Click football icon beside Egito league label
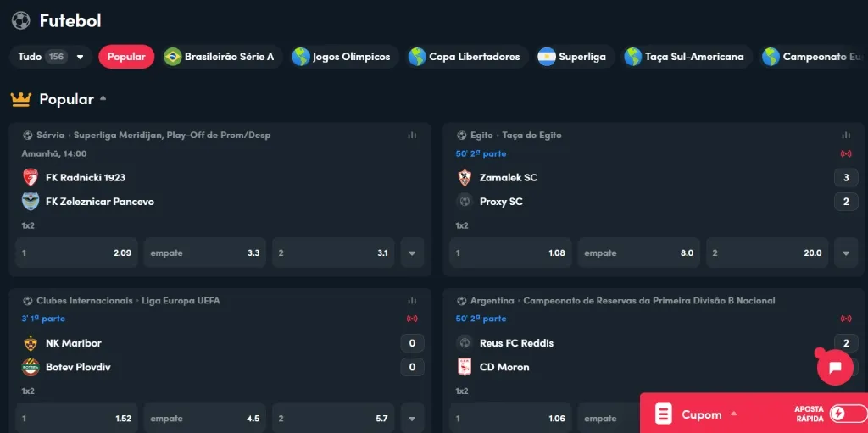The image size is (868, 433). click(462, 135)
